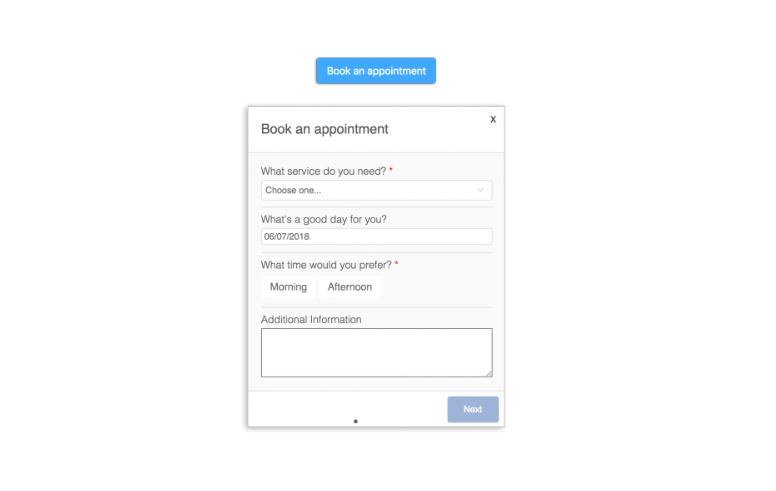Open the 'Choose one...' service dropdown
This screenshot has width=776, height=491.
click(370, 190)
